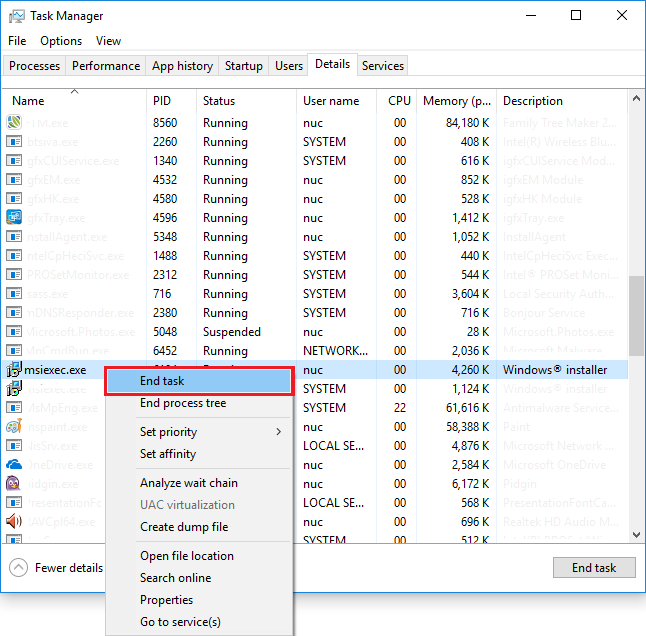Choose Create dump file
The width and height of the screenshot is (646, 636).
(x=199, y=527)
